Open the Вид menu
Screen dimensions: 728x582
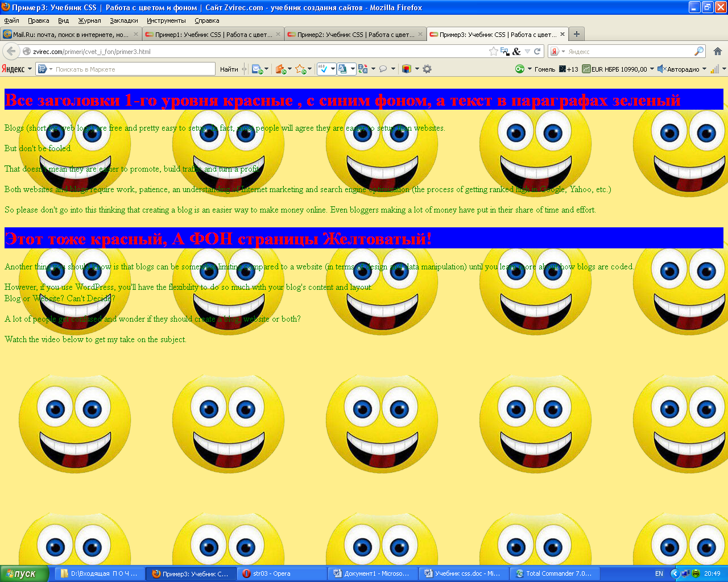point(63,20)
